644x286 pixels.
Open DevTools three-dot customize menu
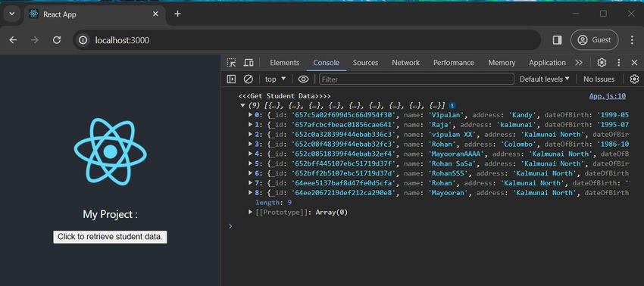pyautogui.click(x=619, y=63)
